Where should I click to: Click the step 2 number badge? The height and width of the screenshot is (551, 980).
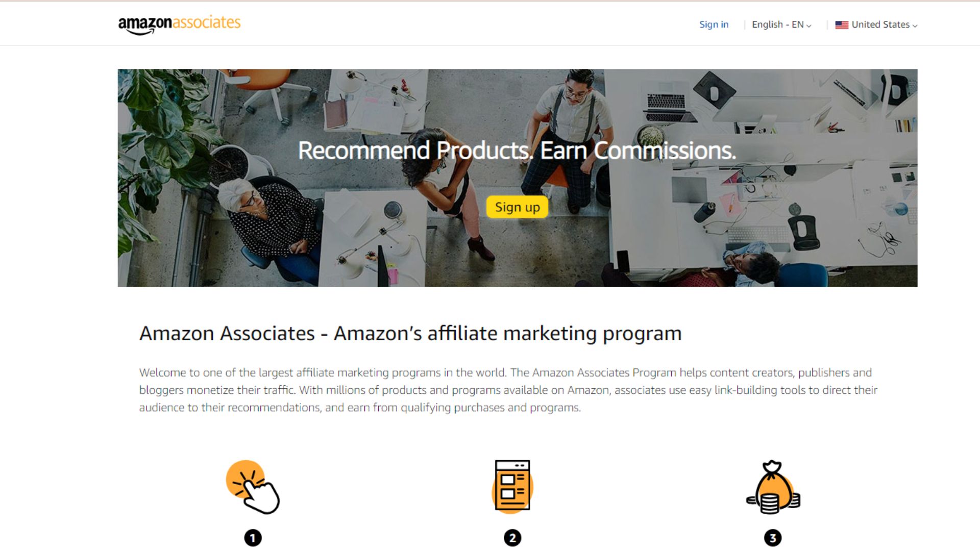pyautogui.click(x=512, y=538)
